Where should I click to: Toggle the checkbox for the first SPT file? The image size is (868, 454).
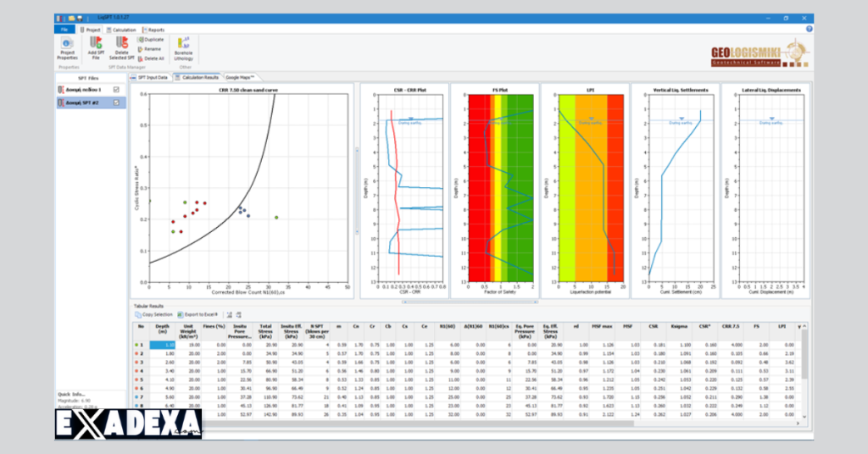116,90
